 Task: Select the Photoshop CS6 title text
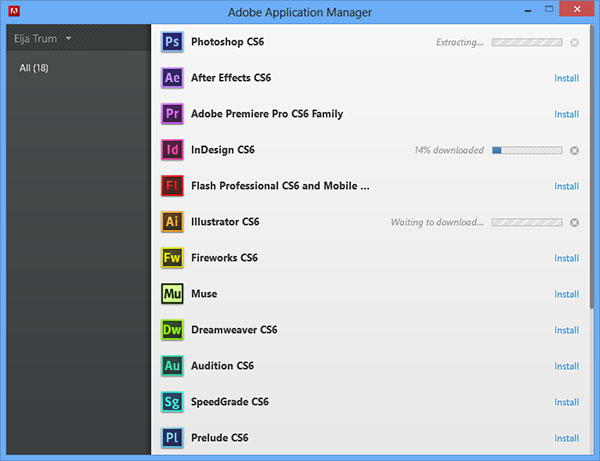point(228,42)
